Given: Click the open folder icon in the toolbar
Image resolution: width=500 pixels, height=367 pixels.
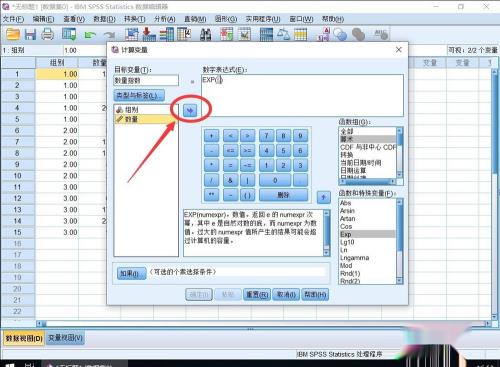Looking at the screenshot, I should coord(13,34).
